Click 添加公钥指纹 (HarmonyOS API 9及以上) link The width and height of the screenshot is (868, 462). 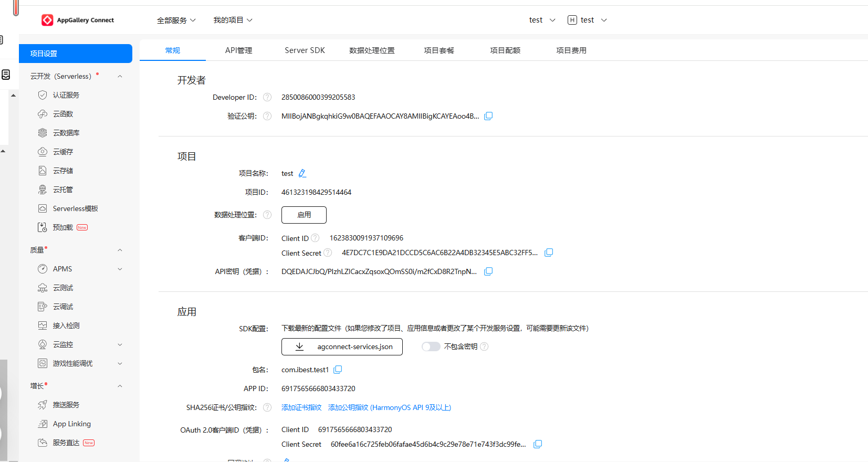coord(390,407)
